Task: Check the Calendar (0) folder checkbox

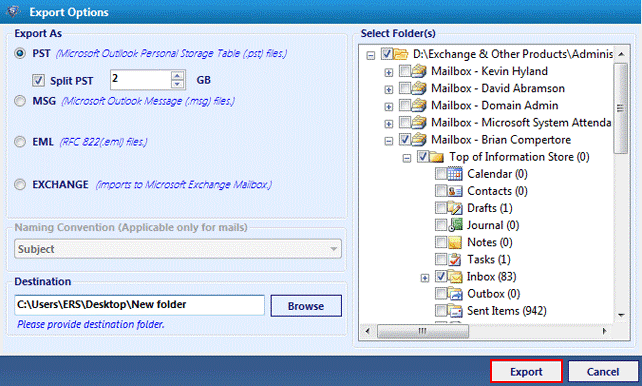Action: pyautogui.click(x=441, y=174)
